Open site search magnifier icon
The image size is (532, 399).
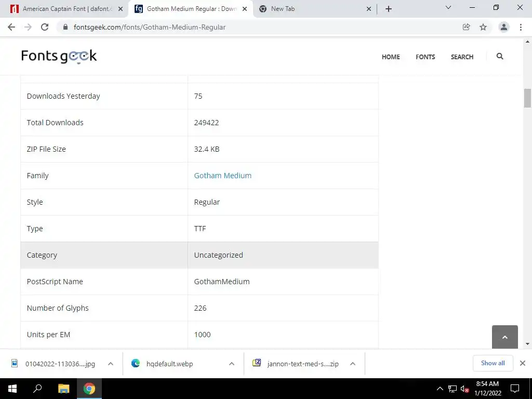pos(500,56)
